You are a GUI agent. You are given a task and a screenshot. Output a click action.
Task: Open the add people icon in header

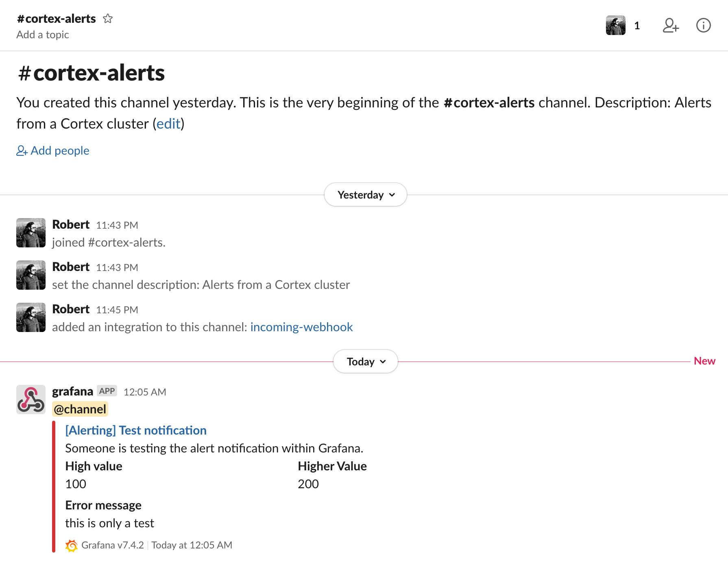click(671, 26)
